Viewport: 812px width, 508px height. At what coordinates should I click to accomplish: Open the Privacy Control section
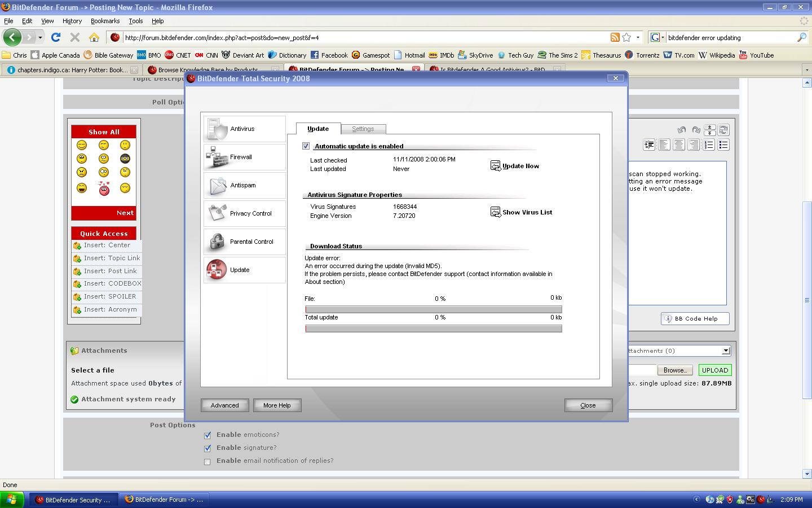pyautogui.click(x=244, y=213)
